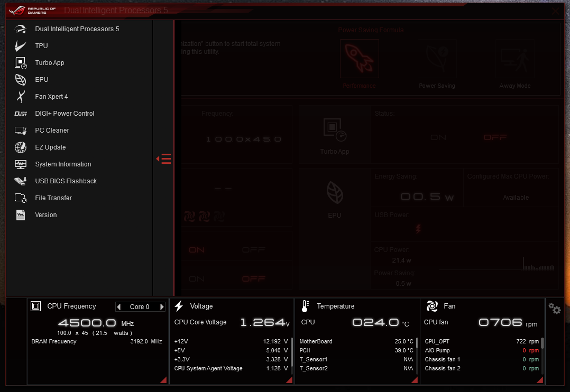
Task: Turn Turbo App status ON
Action: pos(438,137)
